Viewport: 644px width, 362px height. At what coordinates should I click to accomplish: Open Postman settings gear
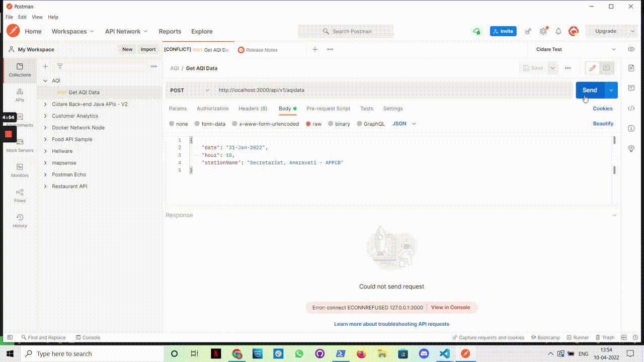coord(543,31)
